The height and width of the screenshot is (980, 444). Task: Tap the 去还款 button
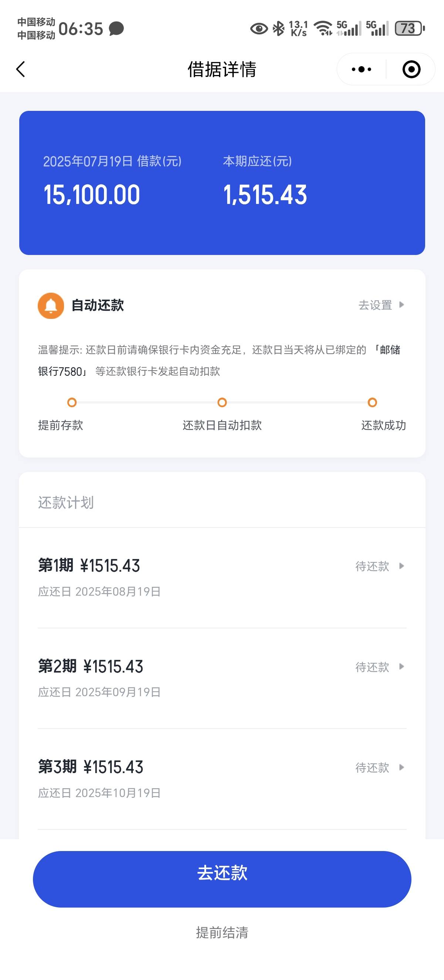pyautogui.click(x=222, y=879)
